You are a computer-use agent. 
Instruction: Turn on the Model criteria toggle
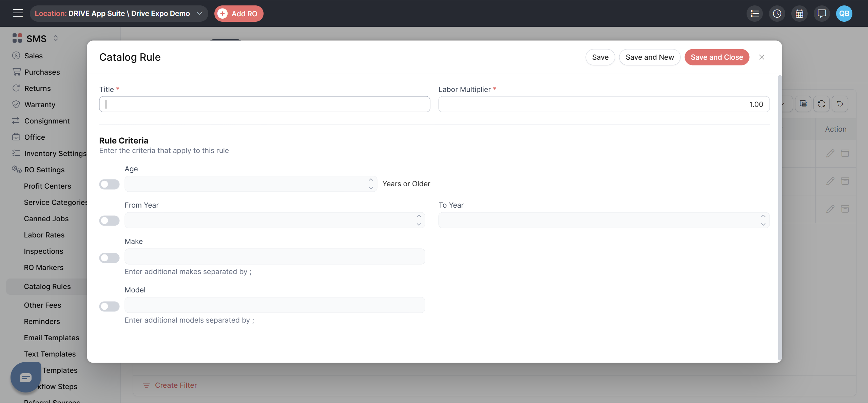pos(109,306)
